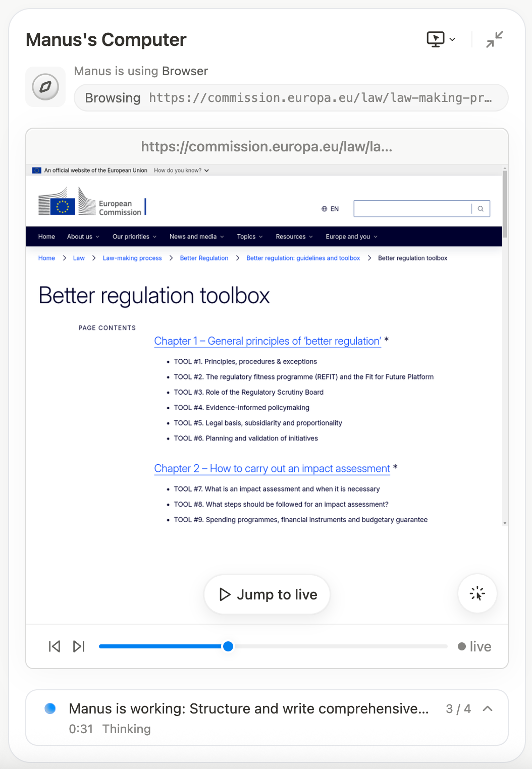Click TOOL #5 Legal basis item
Image resolution: width=532 pixels, height=769 pixels.
[258, 423]
